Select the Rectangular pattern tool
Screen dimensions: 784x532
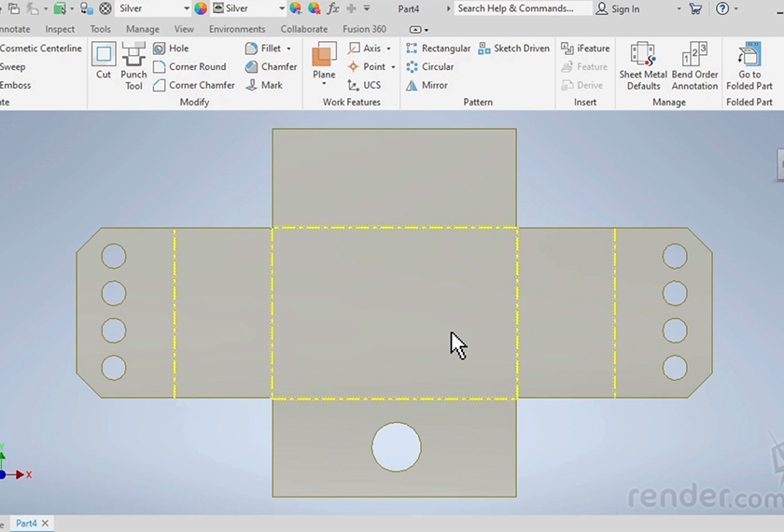(x=438, y=49)
